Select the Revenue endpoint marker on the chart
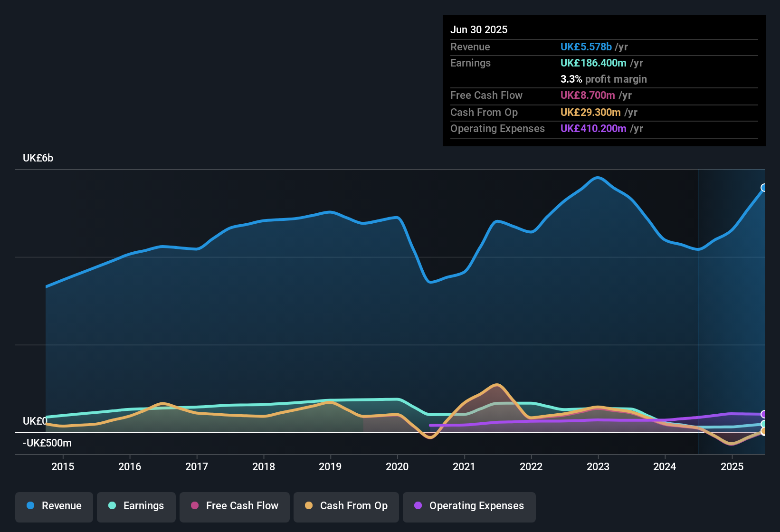 764,188
